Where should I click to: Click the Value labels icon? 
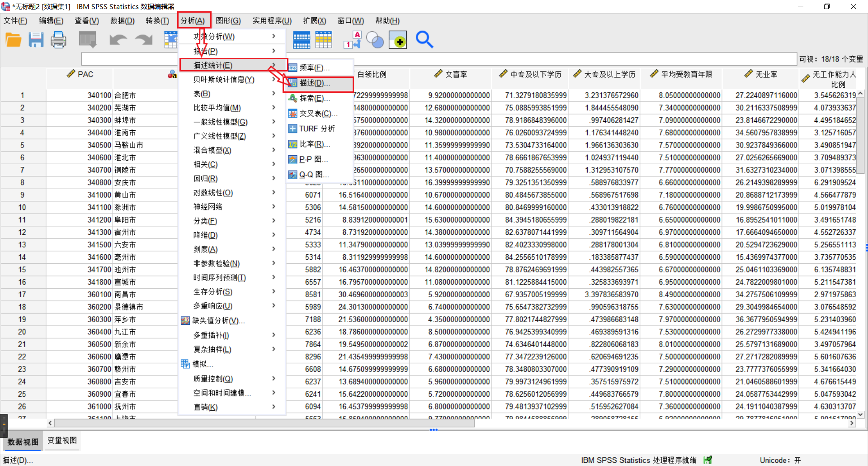353,40
